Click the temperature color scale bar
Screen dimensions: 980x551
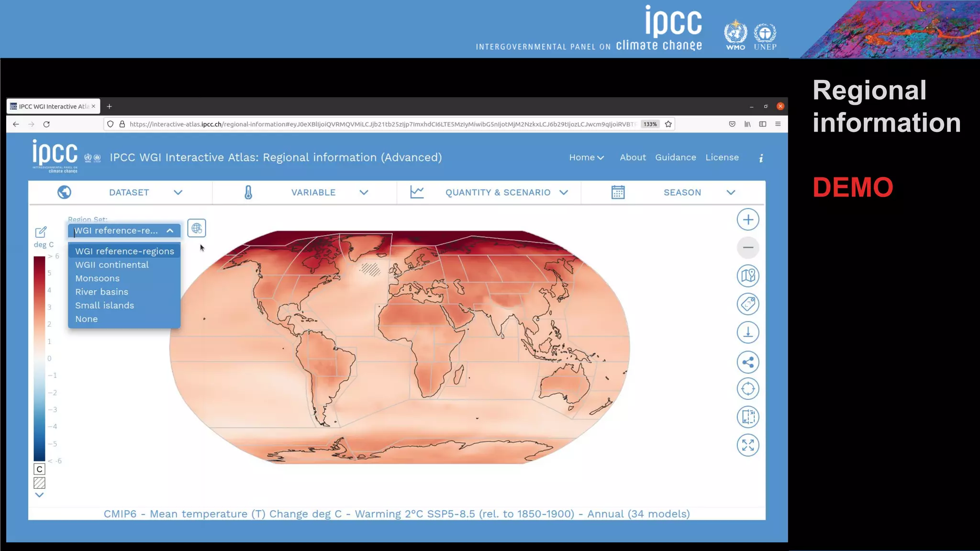(39, 359)
